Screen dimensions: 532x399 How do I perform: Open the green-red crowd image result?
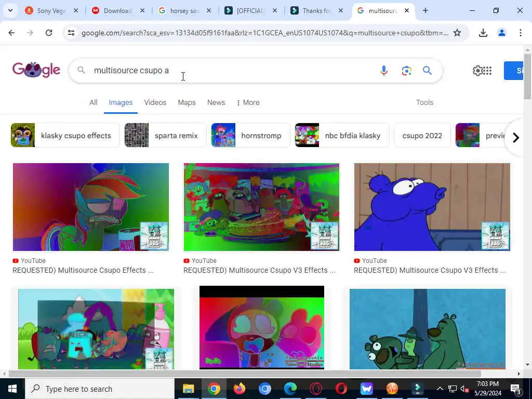pos(261,207)
